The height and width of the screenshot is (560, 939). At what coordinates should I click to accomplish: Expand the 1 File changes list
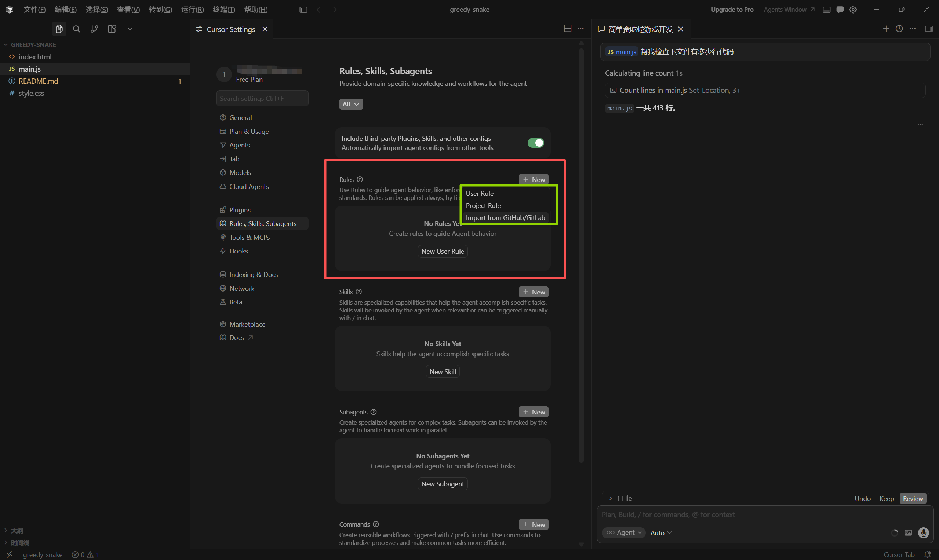tap(620, 498)
